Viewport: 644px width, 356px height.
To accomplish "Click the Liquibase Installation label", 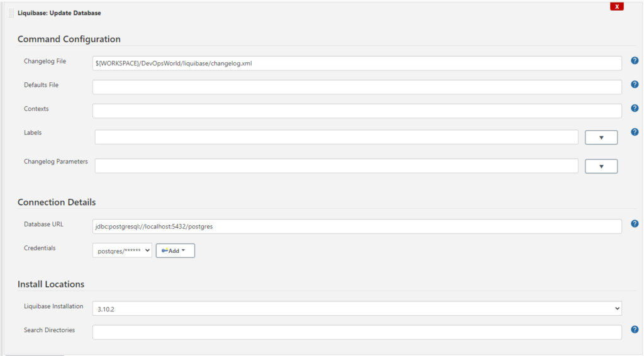I will coord(53,306).
